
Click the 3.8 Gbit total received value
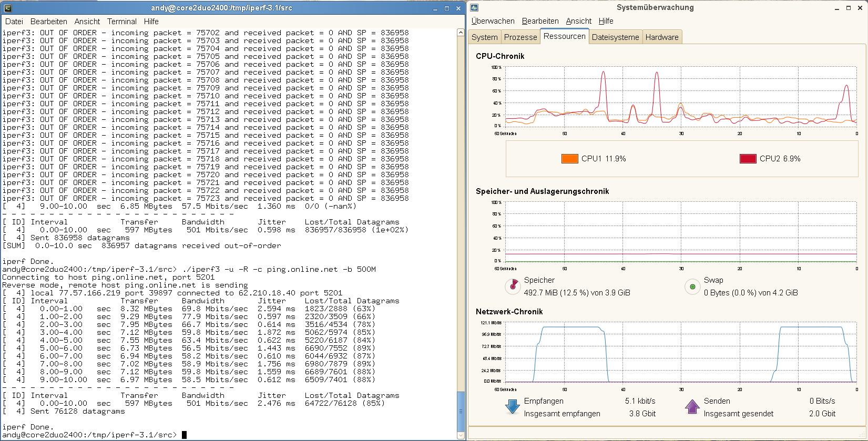point(642,414)
